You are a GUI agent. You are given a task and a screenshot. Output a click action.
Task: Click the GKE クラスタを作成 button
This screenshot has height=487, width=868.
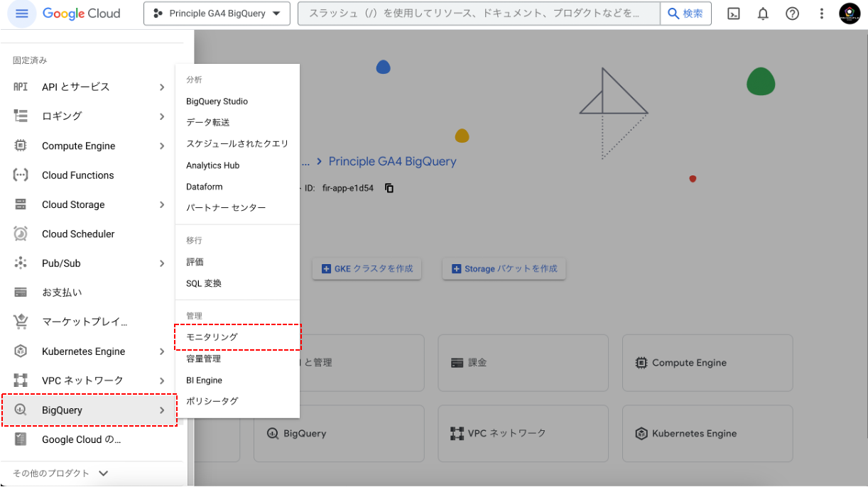click(367, 269)
